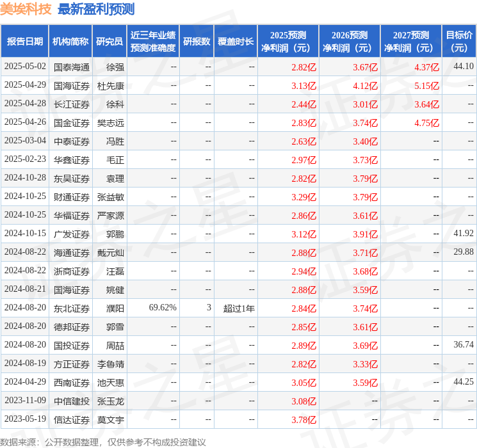The height and width of the screenshot is (448, 477).
Task: Click the 5.15亿 forecast for 2027
Action: pyautogui.click(x=426, y=86)
